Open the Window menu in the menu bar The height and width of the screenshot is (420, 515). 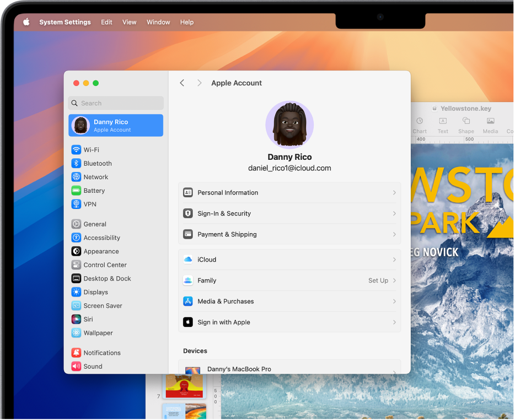pos(158,22)
